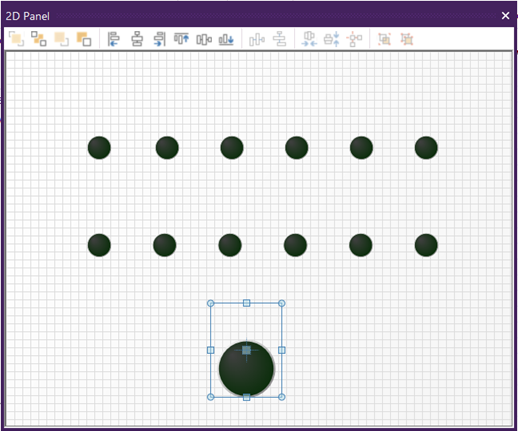Image resolution: width=520 pixels, height=431 pixels.
Task: Select the last LED in the bottom row
Action: (426, 245)
